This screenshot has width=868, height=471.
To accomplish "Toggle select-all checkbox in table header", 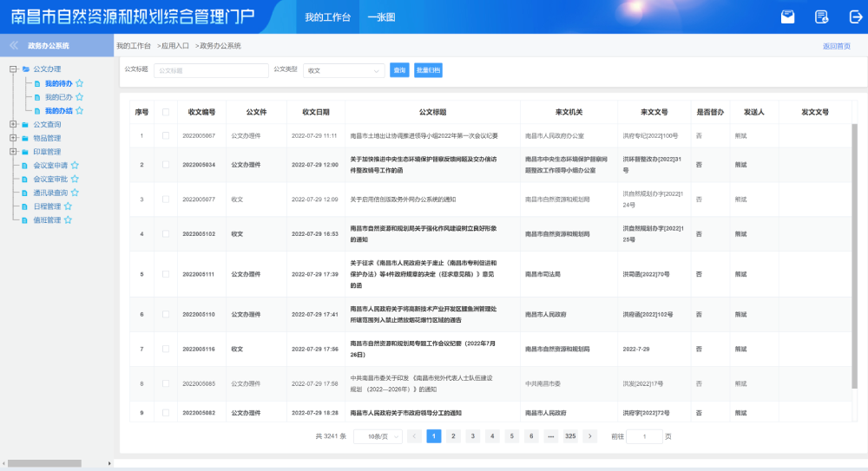I will [166, 113].
